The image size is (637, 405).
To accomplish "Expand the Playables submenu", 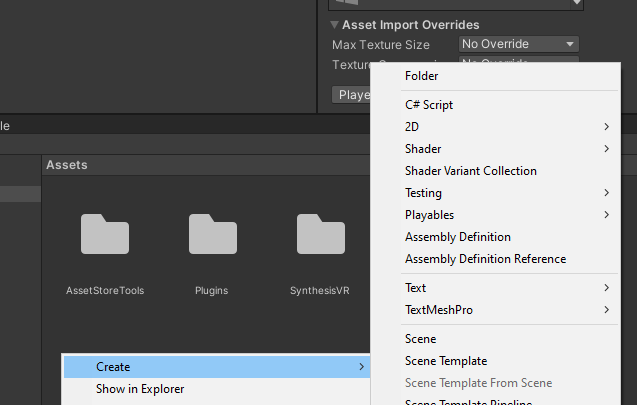I will tap(495, 214).
